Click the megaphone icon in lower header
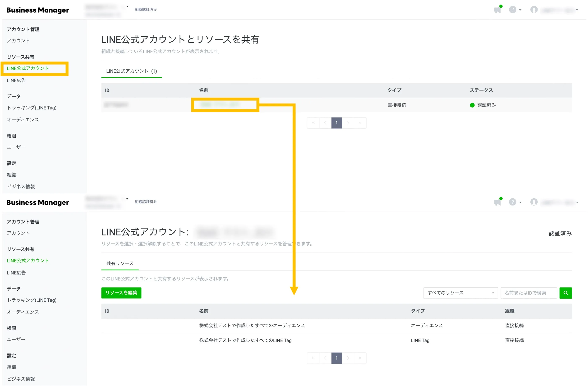This screenshot has width=588, height=387. (x=497, y=202)
